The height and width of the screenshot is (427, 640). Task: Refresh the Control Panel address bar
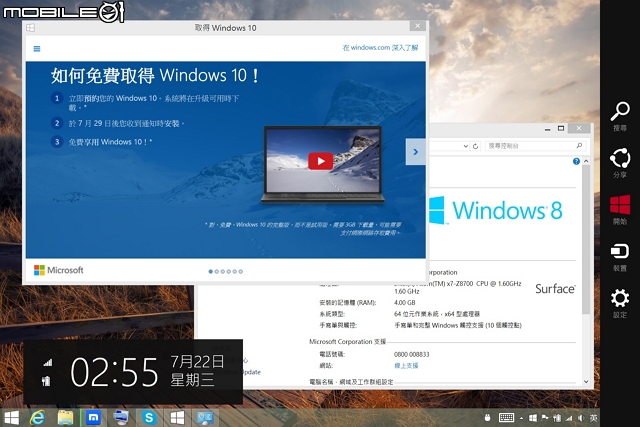point(476,146)
